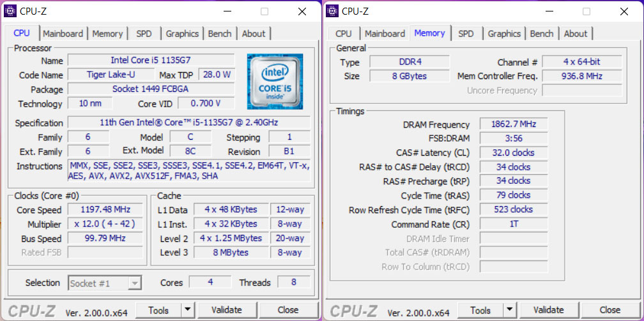Viewport: 644px width, 321px height.
Task: Click Bus Speed value 99.79 MHz
Action: click(x=105, y=239)
